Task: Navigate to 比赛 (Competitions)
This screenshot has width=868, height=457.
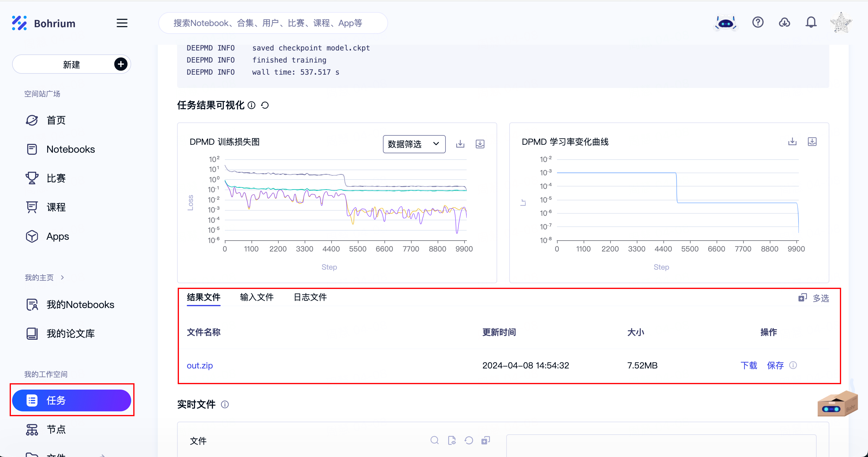Action: pyautogui.click(x=56, y=178)
